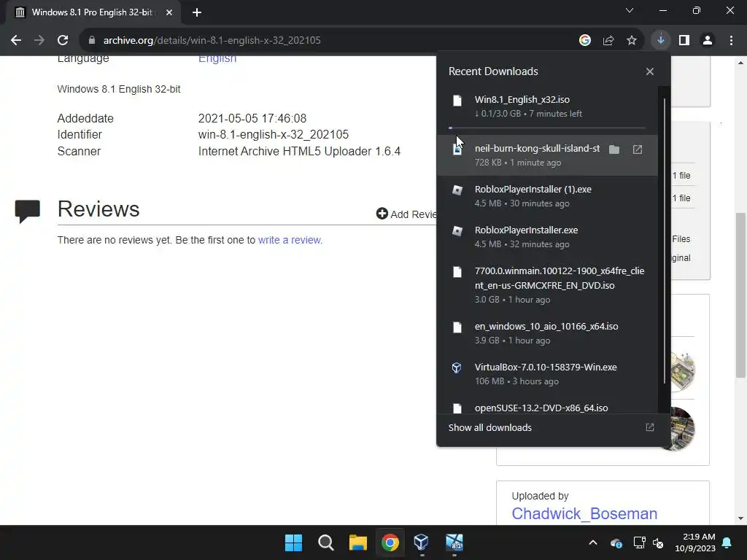Bookmark this tab with the star icon
The width and height of the screenshot is (747, 560).
click(x=631, y=41)
